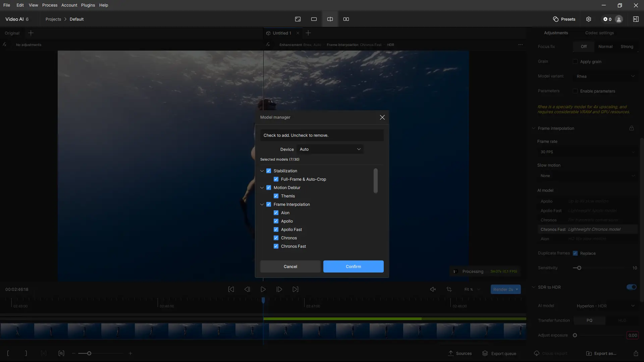Click the play button in transport

(263, 289)
